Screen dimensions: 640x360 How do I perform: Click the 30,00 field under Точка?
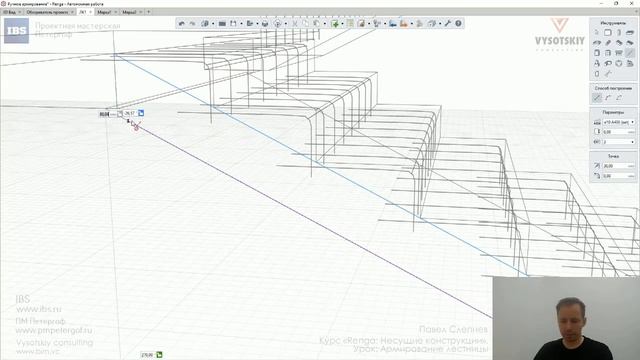tap(619, 166)
